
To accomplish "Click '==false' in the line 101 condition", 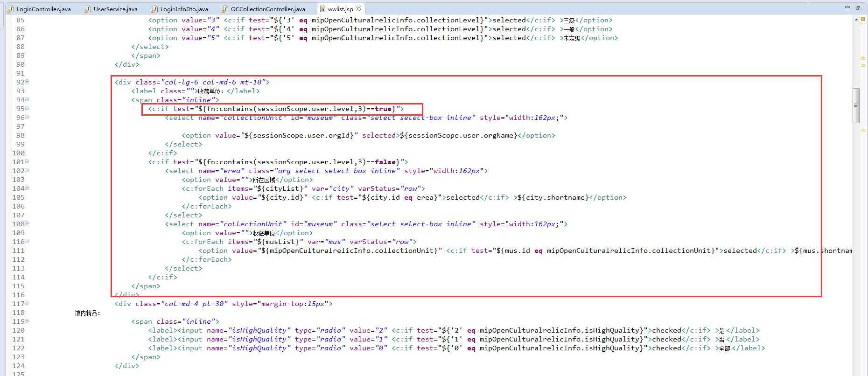I will pyautogui.click(x=381, y=162).
